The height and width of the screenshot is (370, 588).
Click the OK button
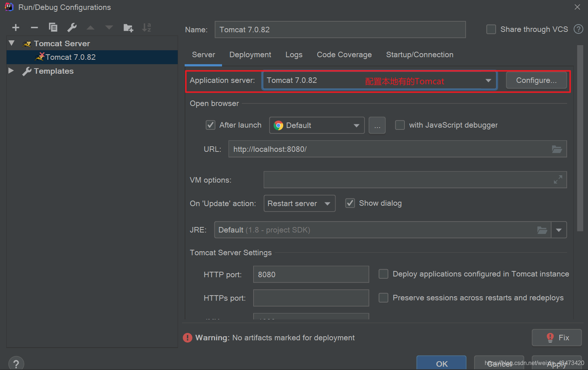coord(441,363)
